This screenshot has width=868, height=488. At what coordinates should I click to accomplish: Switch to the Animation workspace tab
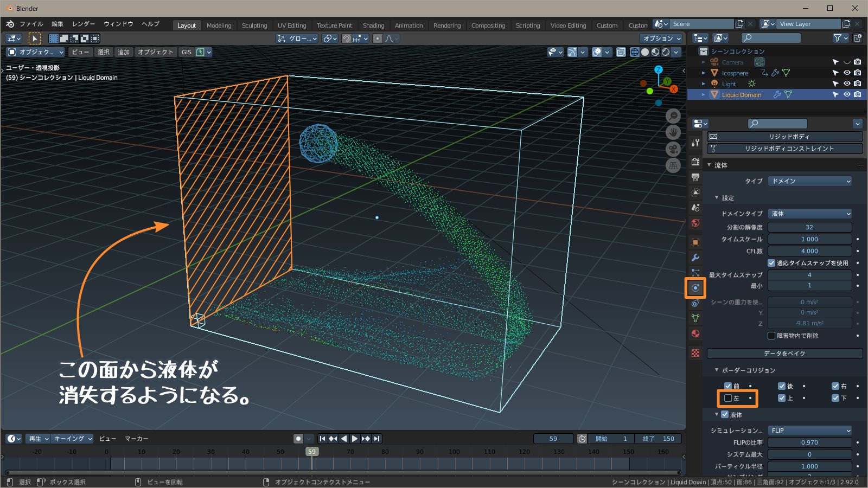409,25
